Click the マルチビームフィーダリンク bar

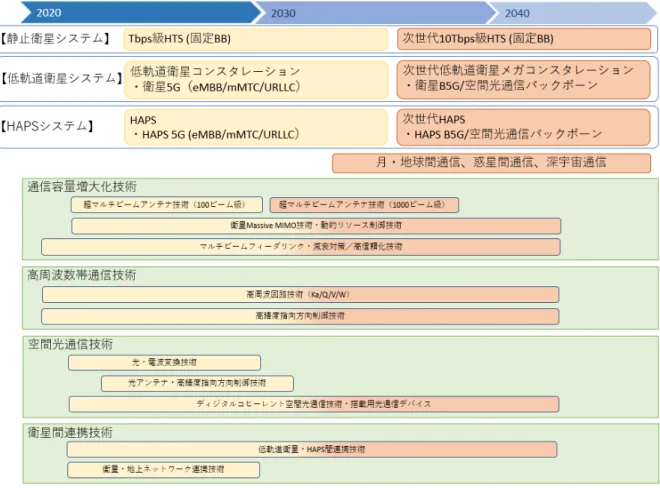(x=301, y=247)
